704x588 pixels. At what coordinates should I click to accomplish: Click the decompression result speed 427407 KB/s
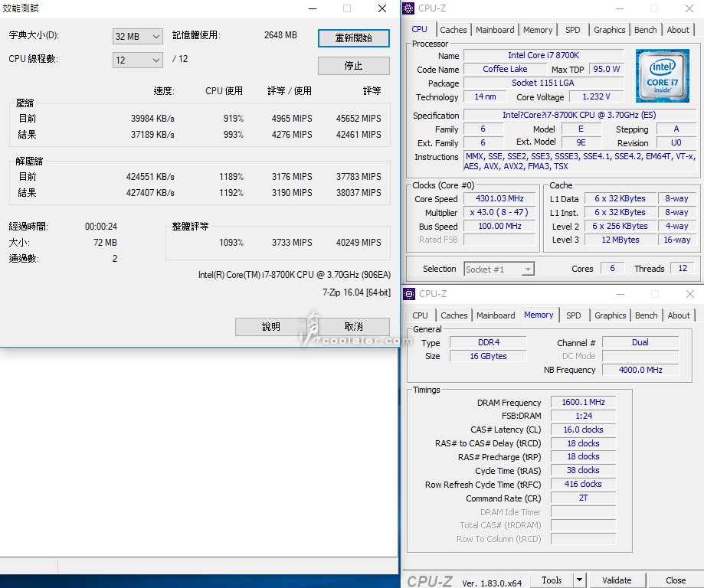pos(150,193)
